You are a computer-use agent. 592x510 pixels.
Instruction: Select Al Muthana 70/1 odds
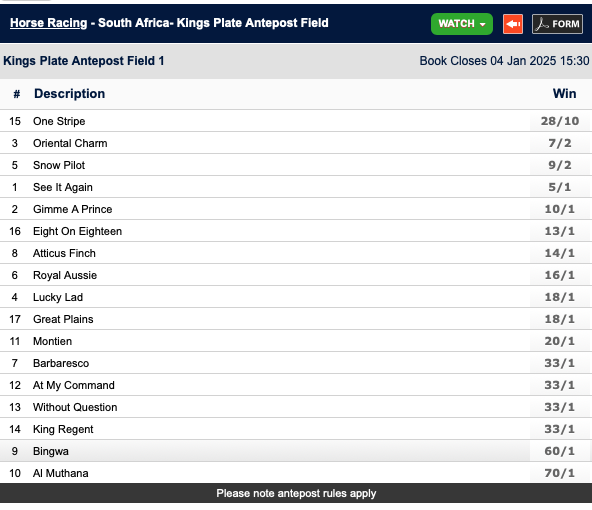tap(560, 473)
